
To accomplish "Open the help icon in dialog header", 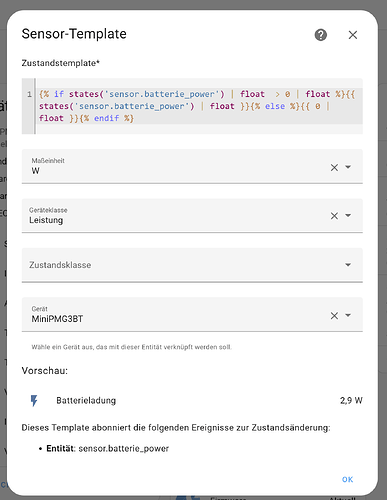I will click(321, 35).
